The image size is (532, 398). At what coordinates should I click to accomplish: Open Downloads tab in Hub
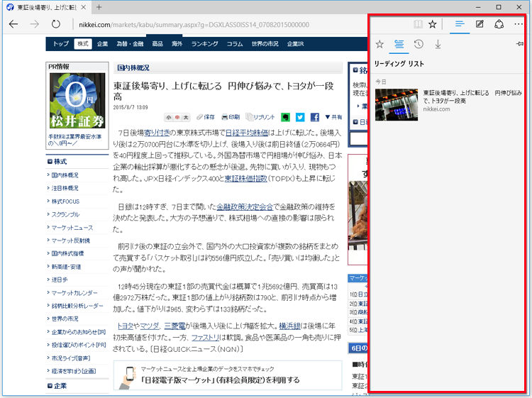438,45
